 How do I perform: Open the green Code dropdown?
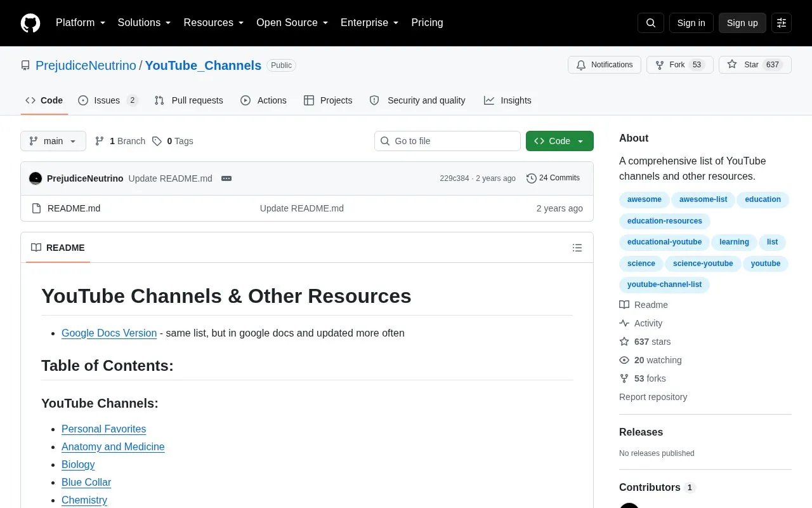point(560,141)
